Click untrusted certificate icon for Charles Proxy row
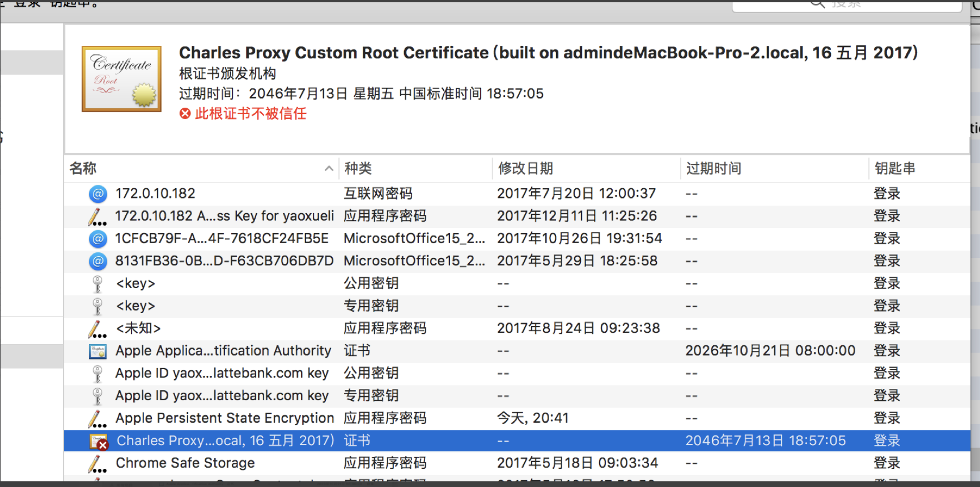980x487 pixels. [99, 442]
